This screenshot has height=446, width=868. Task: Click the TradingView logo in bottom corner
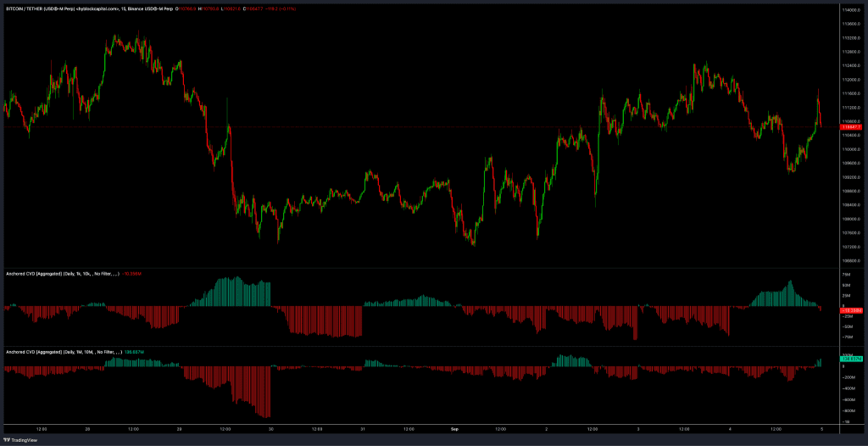point(22,439)
